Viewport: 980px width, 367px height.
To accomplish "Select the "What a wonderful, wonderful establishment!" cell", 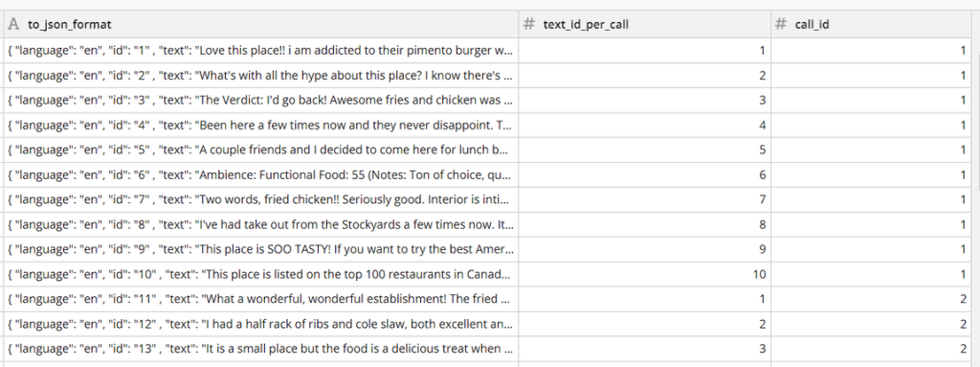I will (261, 299).
